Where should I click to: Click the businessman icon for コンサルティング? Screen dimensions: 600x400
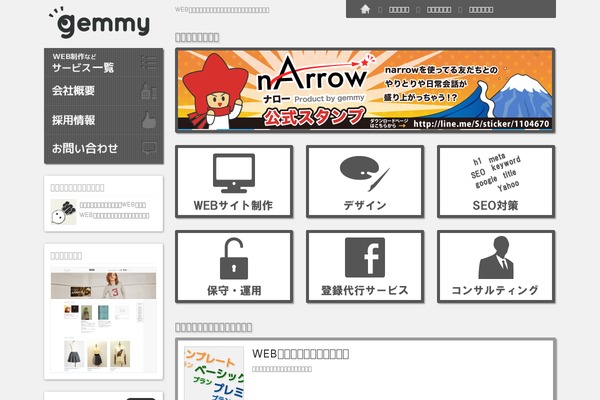pos(496,257)
